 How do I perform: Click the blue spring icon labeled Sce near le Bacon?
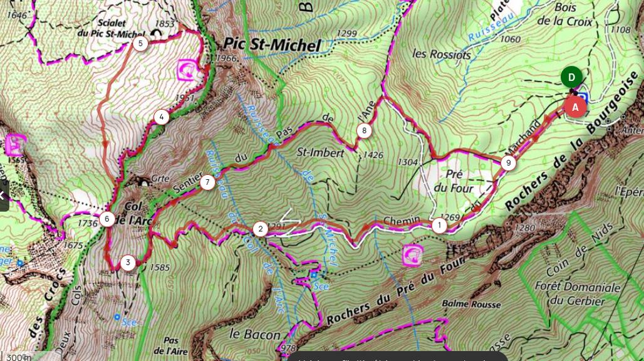314,275
